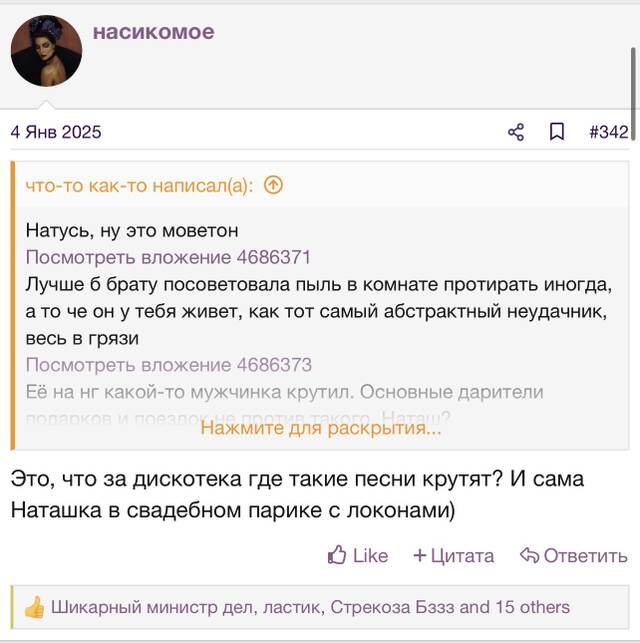Click the thumbs-up icon next to Like
This screenshot has height=643, width=640.
pos(337,555)
